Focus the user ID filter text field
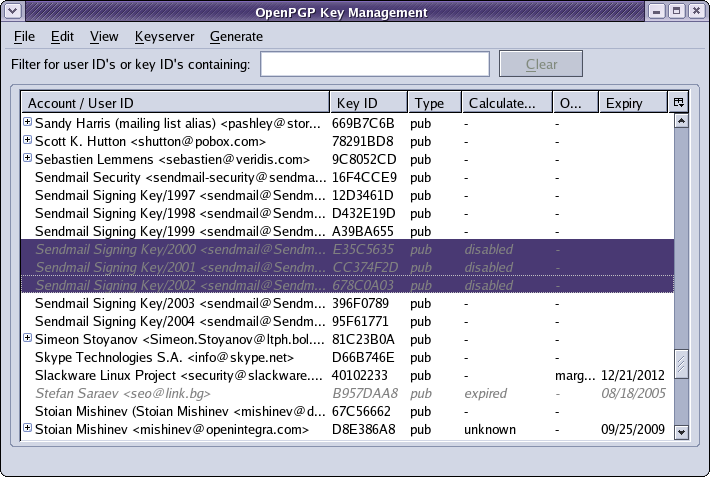710x477 pixels. coord(375,64)
